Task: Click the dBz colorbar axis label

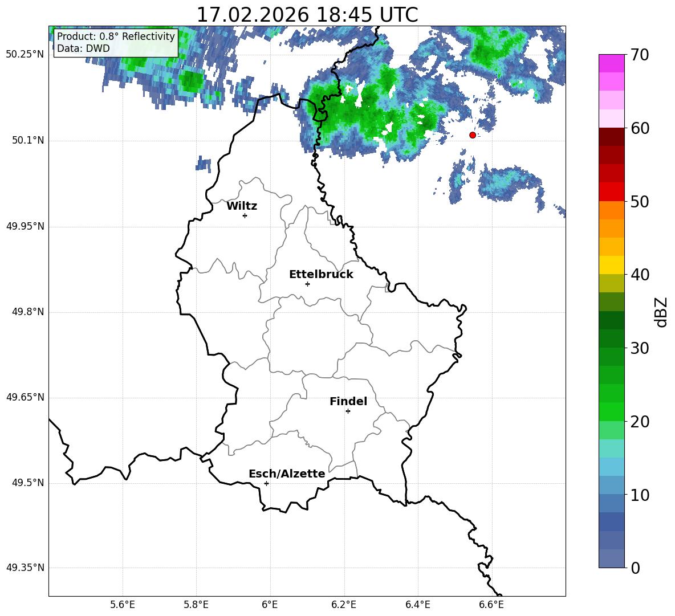Action: click(661, 312)
